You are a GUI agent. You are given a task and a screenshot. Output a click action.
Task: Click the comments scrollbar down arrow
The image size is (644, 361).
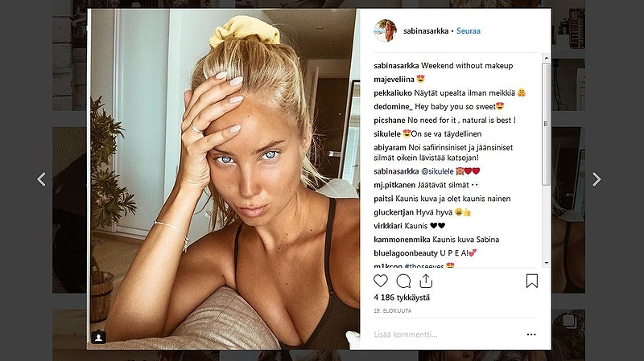pyautogui.click(x=546, y=263)
